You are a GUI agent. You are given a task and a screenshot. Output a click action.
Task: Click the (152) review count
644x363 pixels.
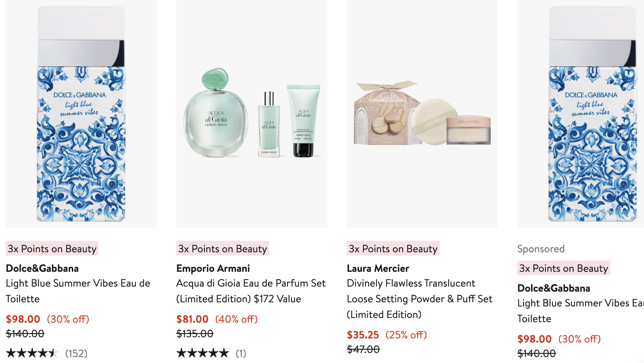coord(76,353)
